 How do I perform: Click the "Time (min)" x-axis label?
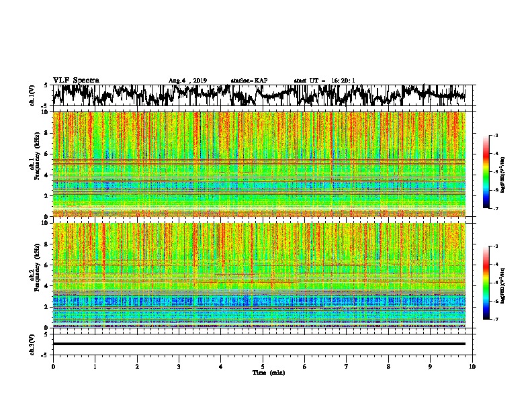[x=269, y=373]
